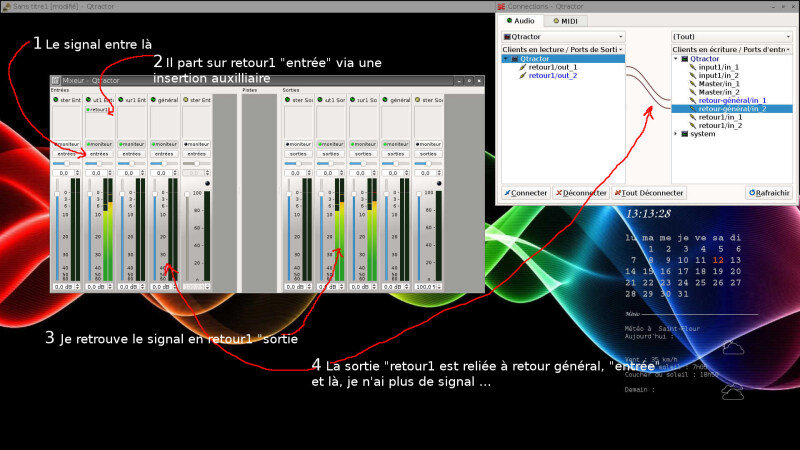Click the port icon beside input1/in_1
Image resolution: width=800 pixels, height=450 pixels.
pyautogui.click(x=692, y=67)
